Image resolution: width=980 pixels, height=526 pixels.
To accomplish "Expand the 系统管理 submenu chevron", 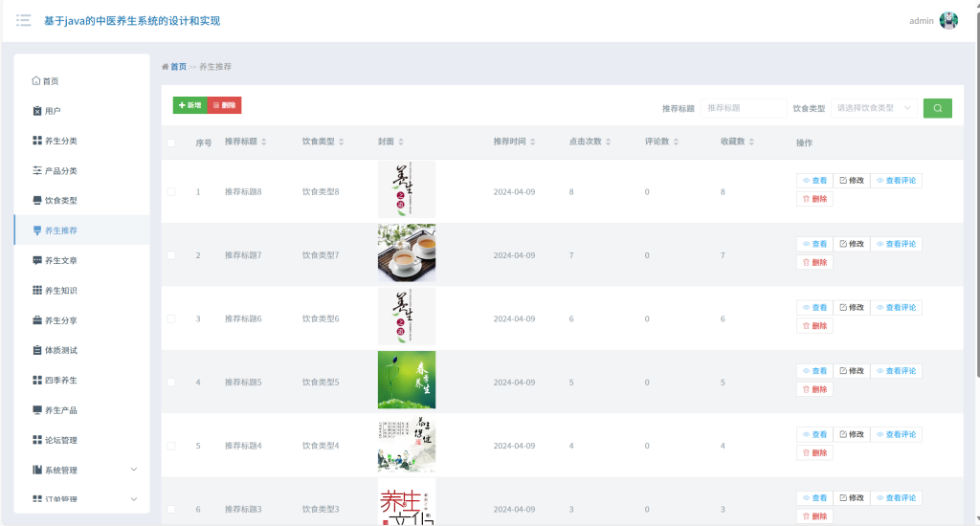I will (x=134, y=470).
